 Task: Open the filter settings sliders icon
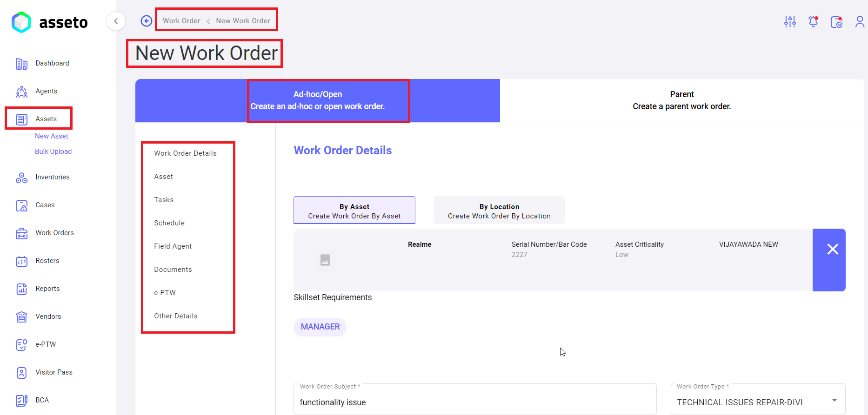790,21
